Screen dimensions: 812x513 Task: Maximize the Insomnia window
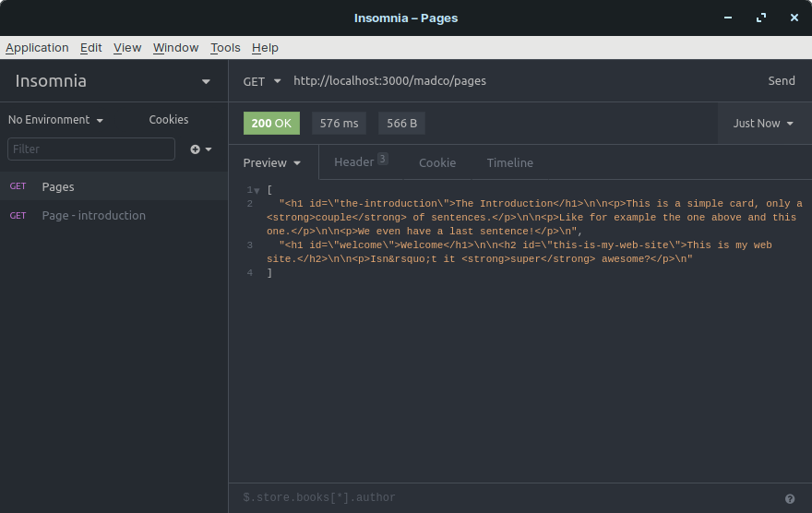point(760,18)
